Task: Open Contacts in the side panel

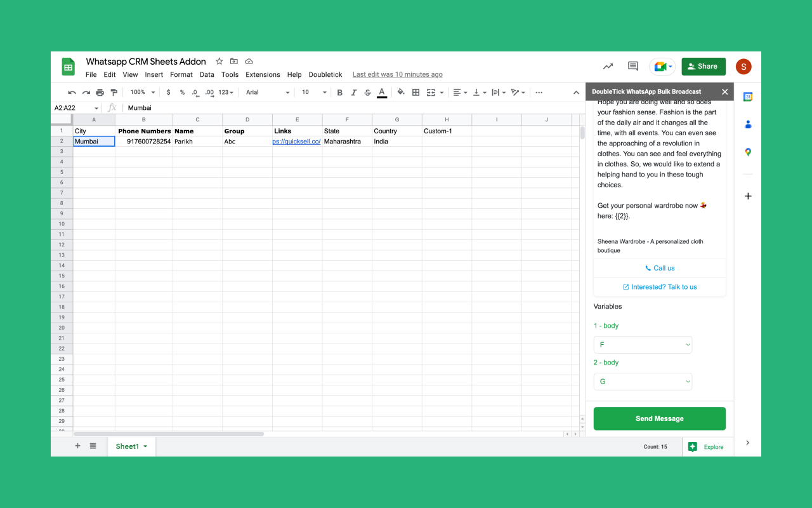Action: pyautogui.click(x=748, y=124)
